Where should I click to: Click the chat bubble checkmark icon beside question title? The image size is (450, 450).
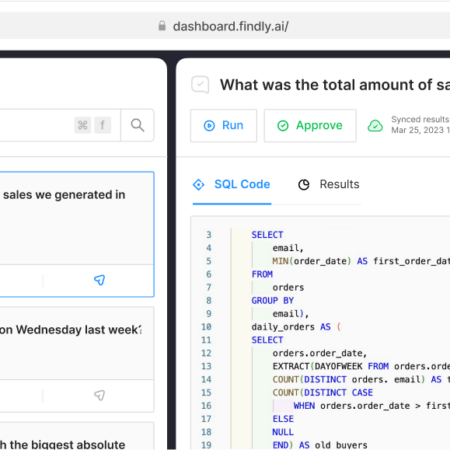click(x=200, y=85)
